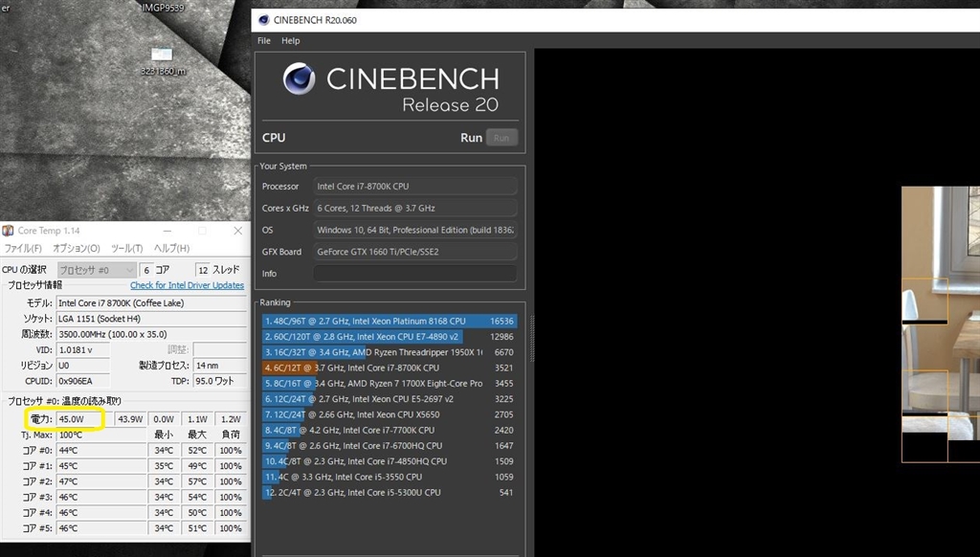Select ranking row Intel Core i7-7700K CPU
The image size is (980, 557).
click(390, 430)
